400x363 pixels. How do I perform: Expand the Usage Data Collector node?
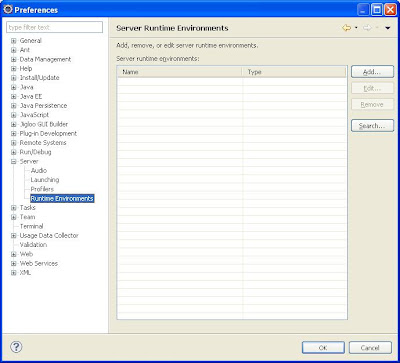click(14, 236)
